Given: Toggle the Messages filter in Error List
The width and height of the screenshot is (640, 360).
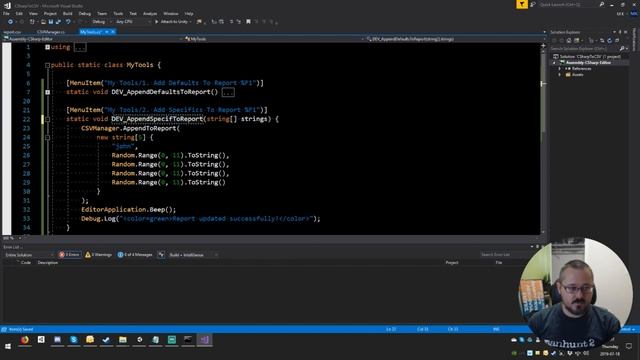Looking at the screenshot, I should coord(135,255).
